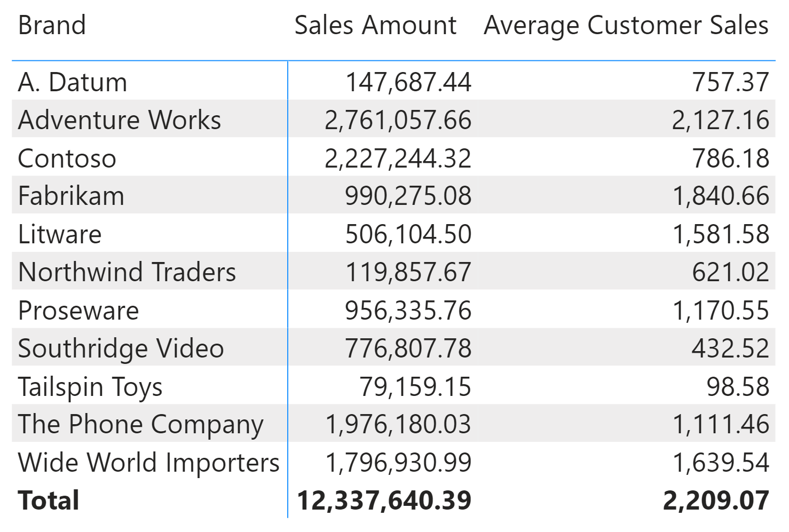789x532 pixels.
Task: Select Northwind Traders brand
Action: tap(127, 272)
